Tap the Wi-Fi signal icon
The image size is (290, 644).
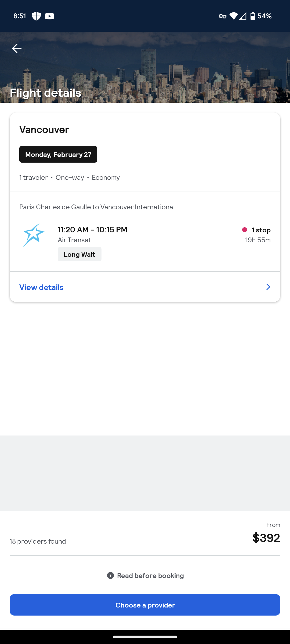coord(233,16)
